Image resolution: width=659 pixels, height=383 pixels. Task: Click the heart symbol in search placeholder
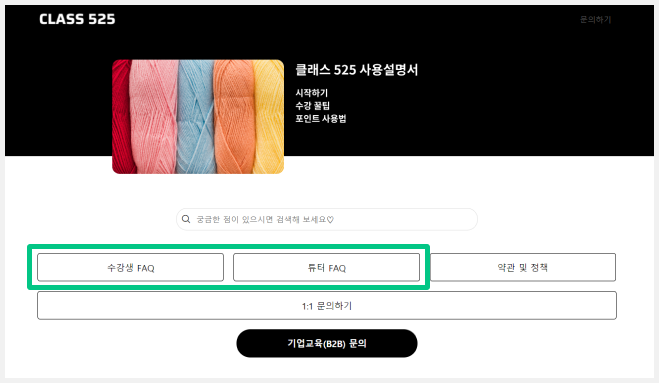330,219
